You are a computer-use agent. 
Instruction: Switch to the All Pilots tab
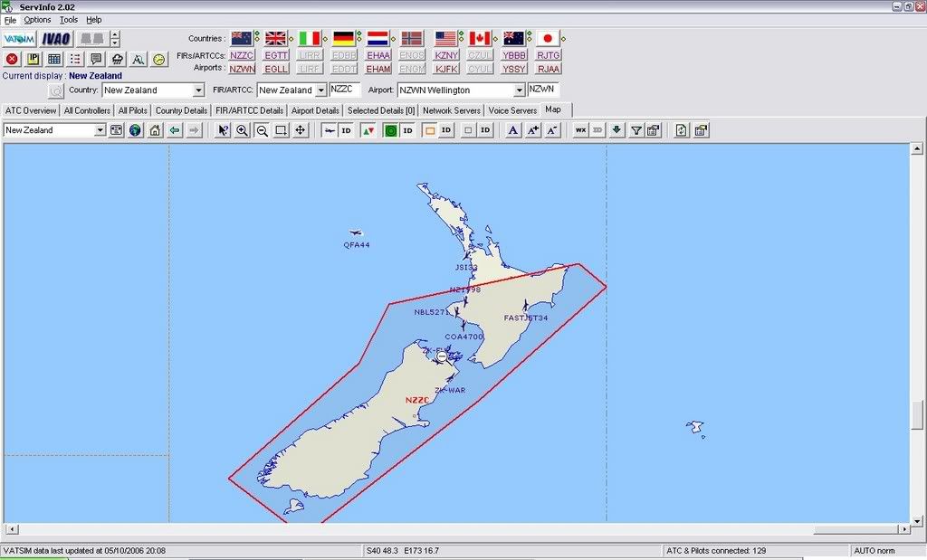(x=132, y=110)
